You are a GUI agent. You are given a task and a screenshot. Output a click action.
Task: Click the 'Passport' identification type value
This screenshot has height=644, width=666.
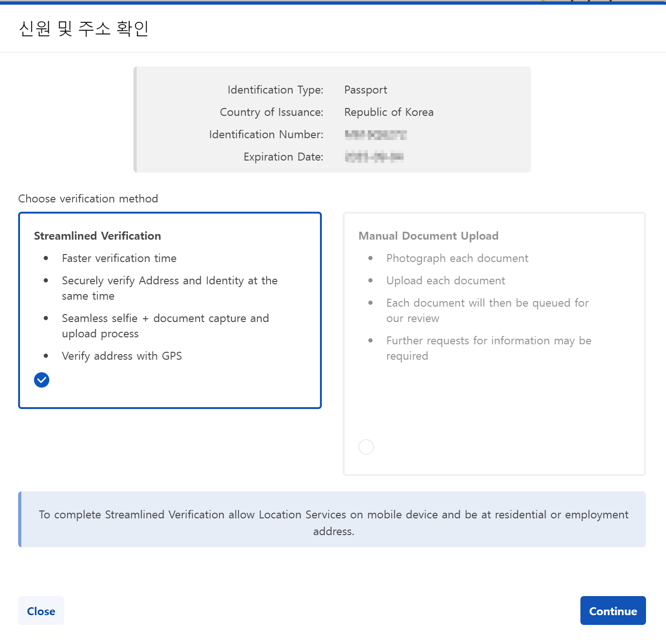(x=366, y=90)
